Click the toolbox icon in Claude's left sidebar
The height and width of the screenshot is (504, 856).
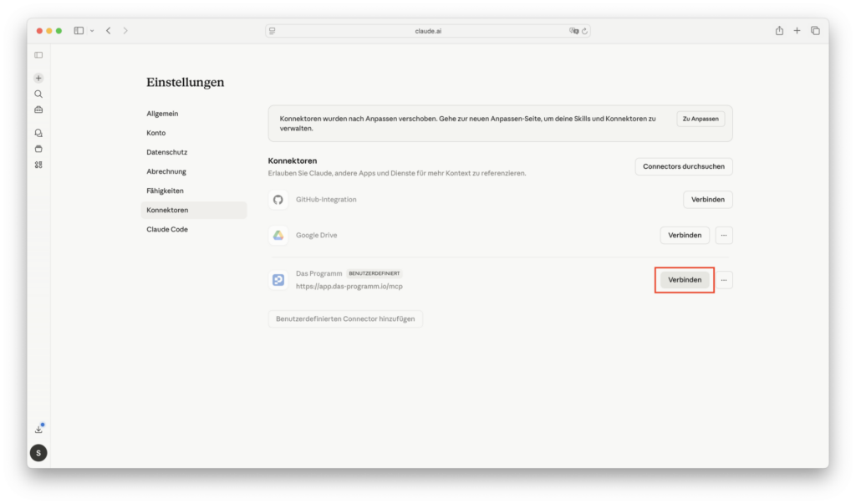[x=38, y=109]
